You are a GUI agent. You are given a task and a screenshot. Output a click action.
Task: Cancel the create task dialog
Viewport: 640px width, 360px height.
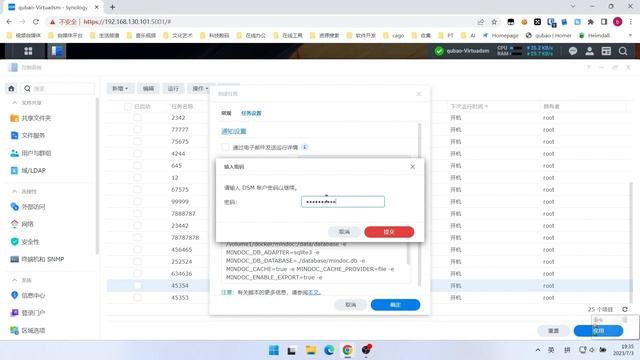point(350,305)
